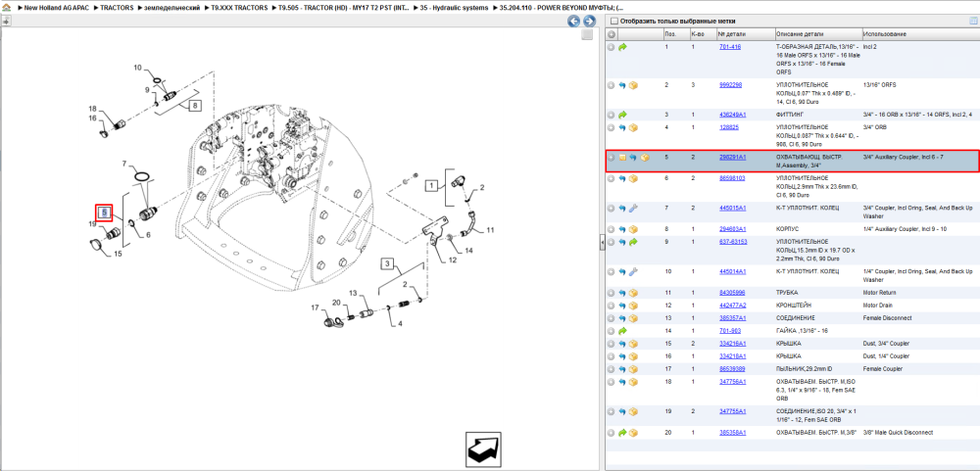The height and width of the screenshot is (471, 980).
Task: Select callout 1 box in the diagram
Action: pos(430,185)
